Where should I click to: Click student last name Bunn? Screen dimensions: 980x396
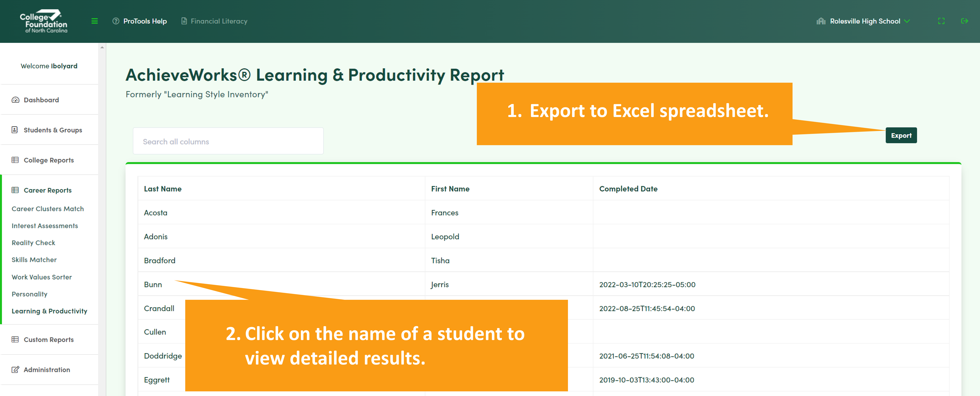tap(153, 285)
